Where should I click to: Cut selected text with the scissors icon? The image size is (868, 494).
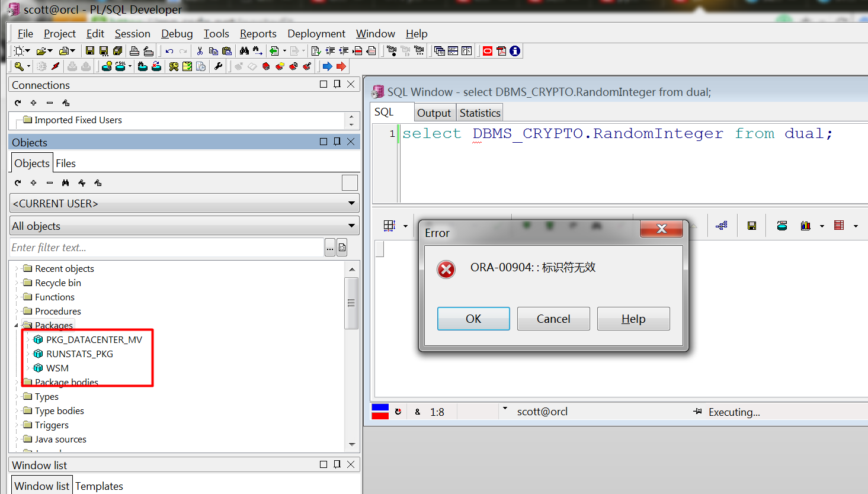click(x=200, y=50)
